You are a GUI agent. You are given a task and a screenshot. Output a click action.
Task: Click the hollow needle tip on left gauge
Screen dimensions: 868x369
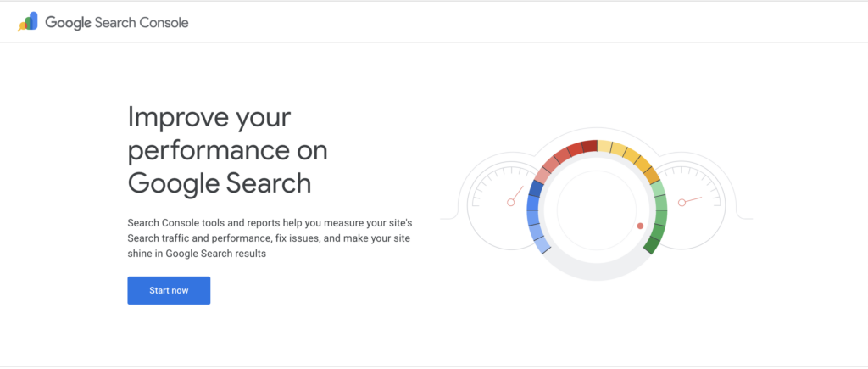(x=511, y=202)
